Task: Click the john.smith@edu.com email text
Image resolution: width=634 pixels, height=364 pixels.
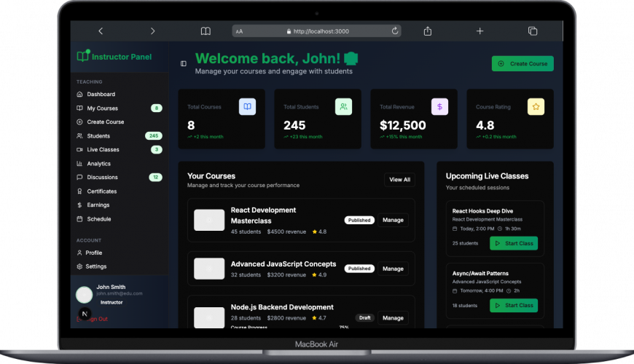Action: pos(120,293)
